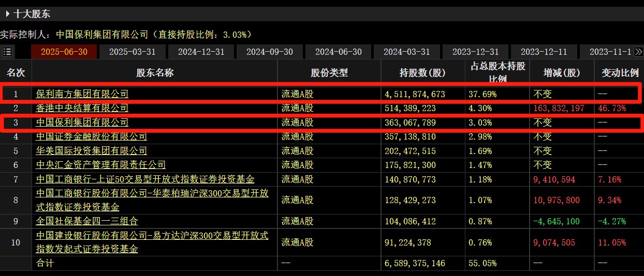Open the 2024-12-31 report tab
Screen dimensions: 644x276
(x=201, y=52)
